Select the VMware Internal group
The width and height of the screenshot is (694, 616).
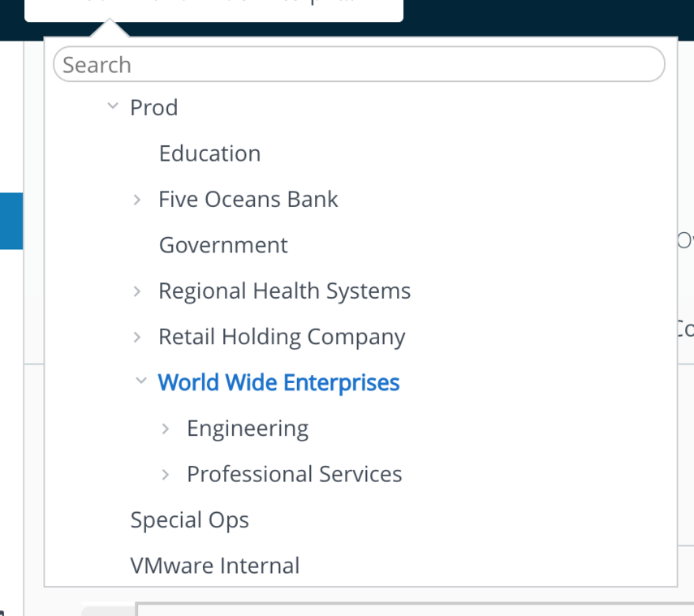pos(214,566)
